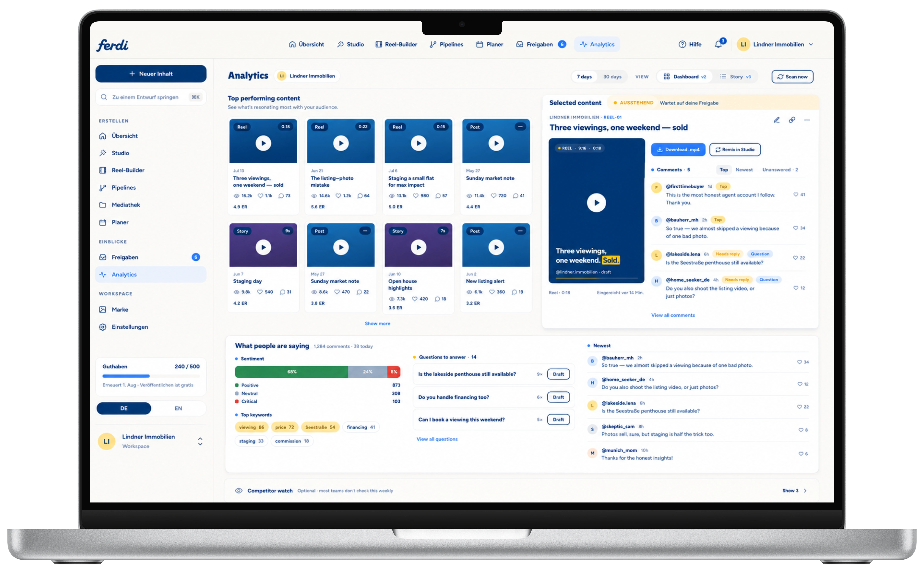
Task: Open the notifications bell
Action: pyautogui.click(x=719, y=44)
